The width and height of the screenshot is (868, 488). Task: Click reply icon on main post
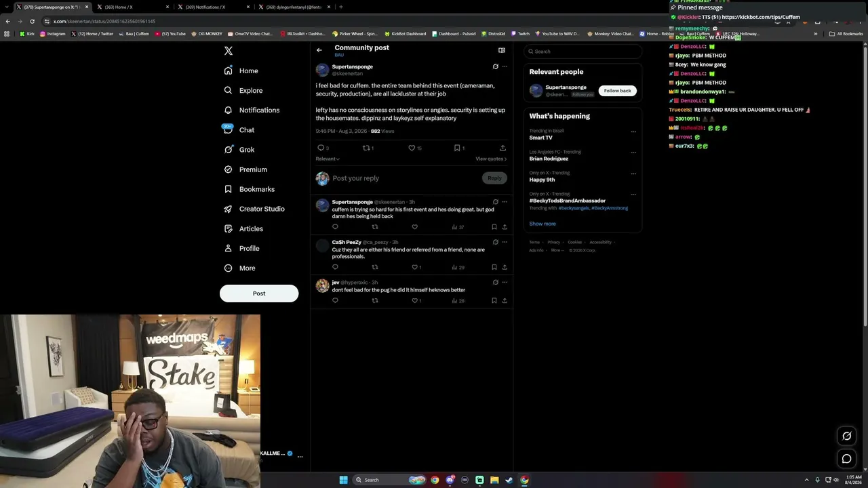(x=321, y=148)
